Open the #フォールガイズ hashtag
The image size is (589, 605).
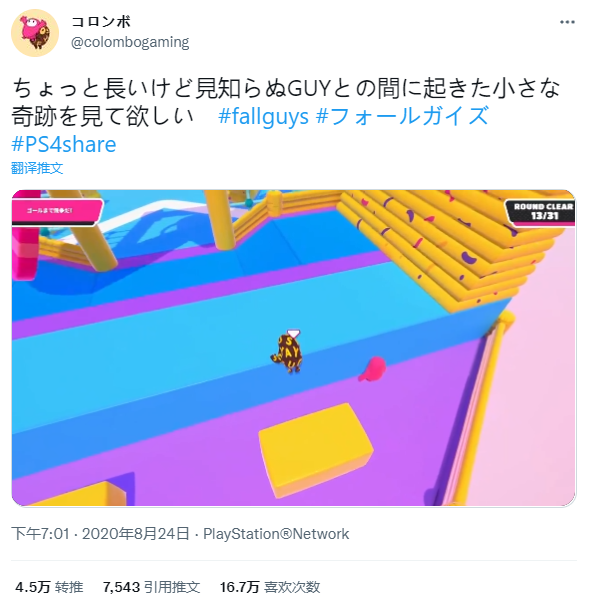tap(402, 116)
